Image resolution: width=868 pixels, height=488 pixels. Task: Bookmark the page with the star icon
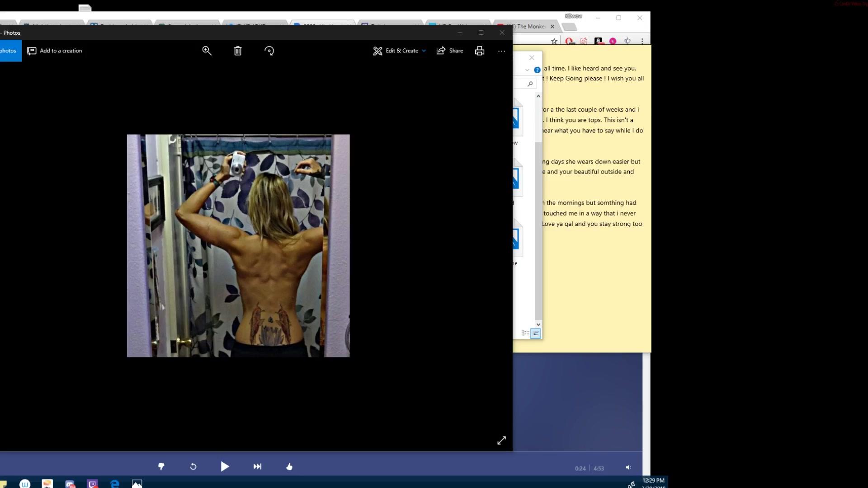[554, 41]
